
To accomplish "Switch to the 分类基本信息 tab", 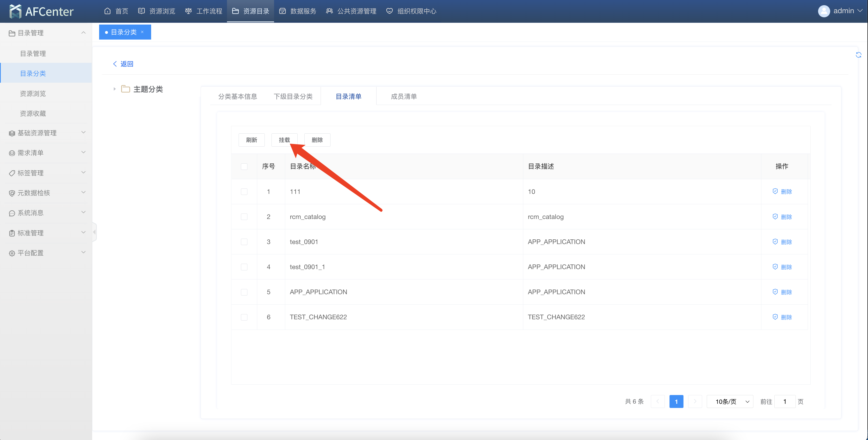I will pos(238,96).
